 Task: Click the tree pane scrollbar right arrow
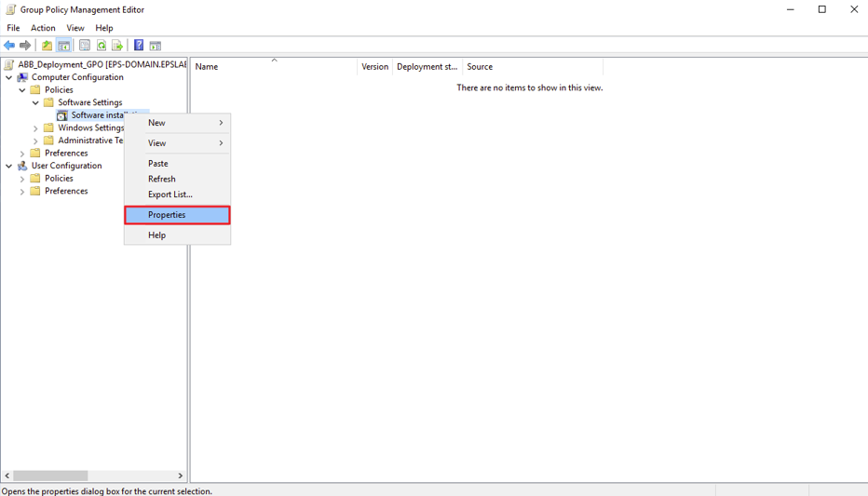(181, 476)
